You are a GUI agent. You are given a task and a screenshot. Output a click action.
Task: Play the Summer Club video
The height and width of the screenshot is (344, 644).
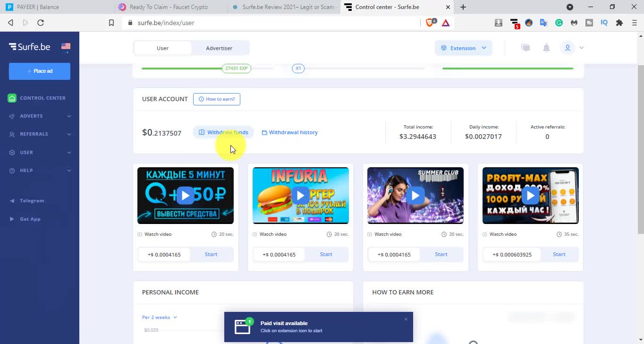pos(415,195)
